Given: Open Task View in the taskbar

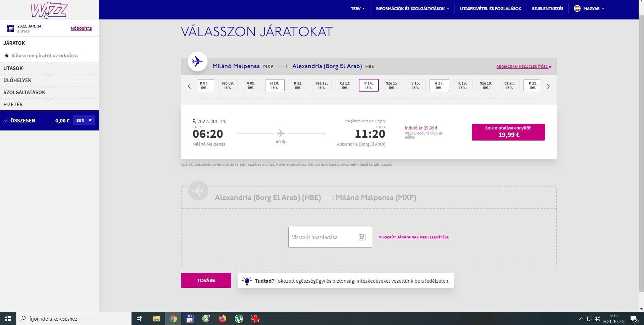Looking at the screenshot, I should [140, 319].
